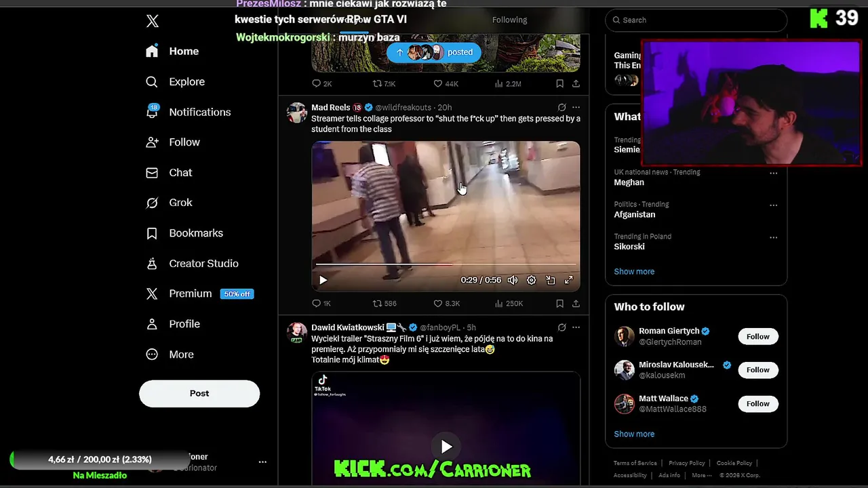Image resolution: width=868 pixels, height=488 pixels.
Task: Open Creator Studio in the sidebar
Action: (x=192, y=264)
